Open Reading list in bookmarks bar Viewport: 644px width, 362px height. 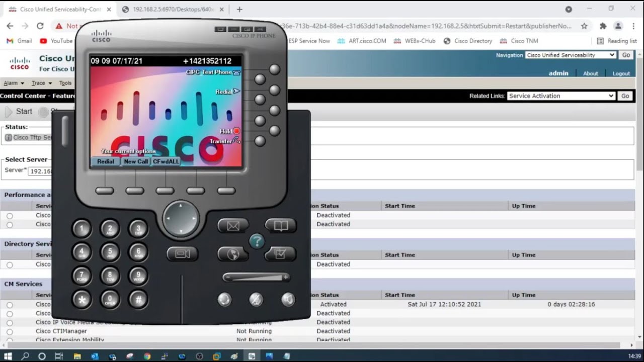pos(617,41)
